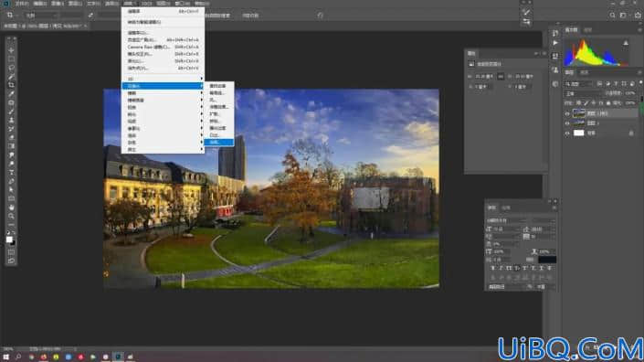644x362 pixels.
Task: Click the lock icon on the background layer
Action: pyautogui.click(x=631, y=133)
